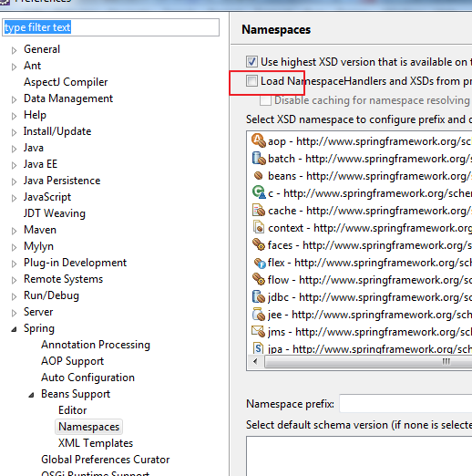Viewport: 472px width, 476px height.
Task: Click the default schema version list box
Action: click(x=359, y=456)
